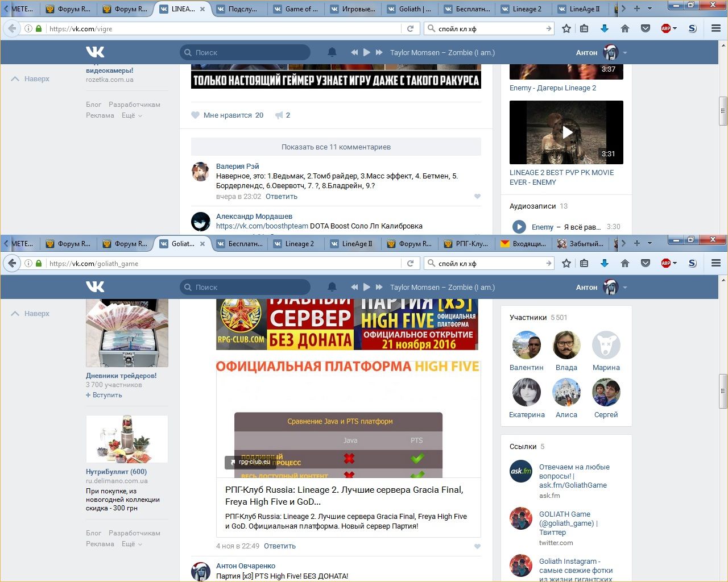Switch to the Game of... tab in top window
Screen dimensions: 728x582
(296, 9)
